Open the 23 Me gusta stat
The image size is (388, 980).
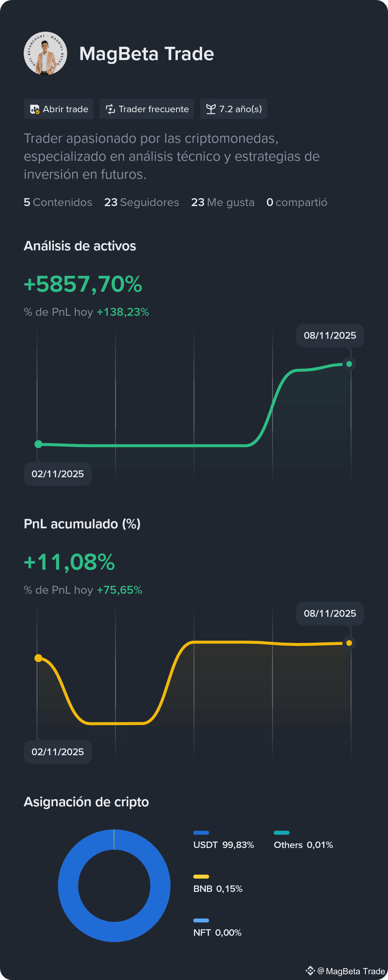click(223, 202)
